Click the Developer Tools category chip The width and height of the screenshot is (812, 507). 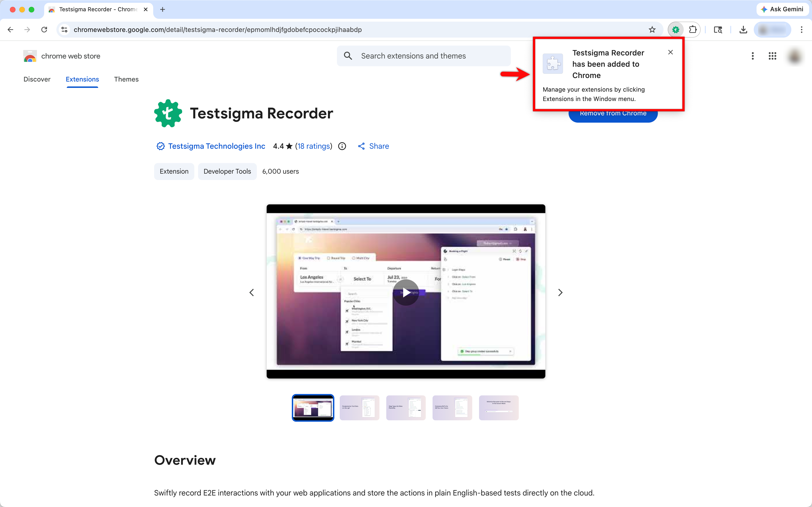227,171
